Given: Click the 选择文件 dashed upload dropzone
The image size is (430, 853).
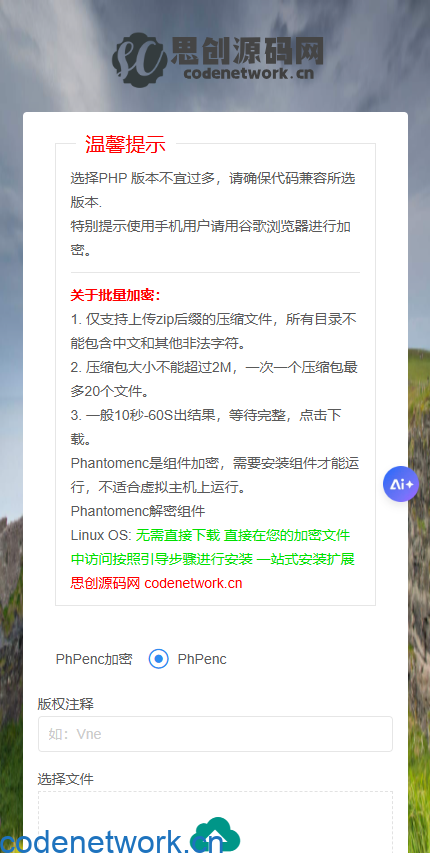Looking at the screenshot, I should (x=215, y=822).
